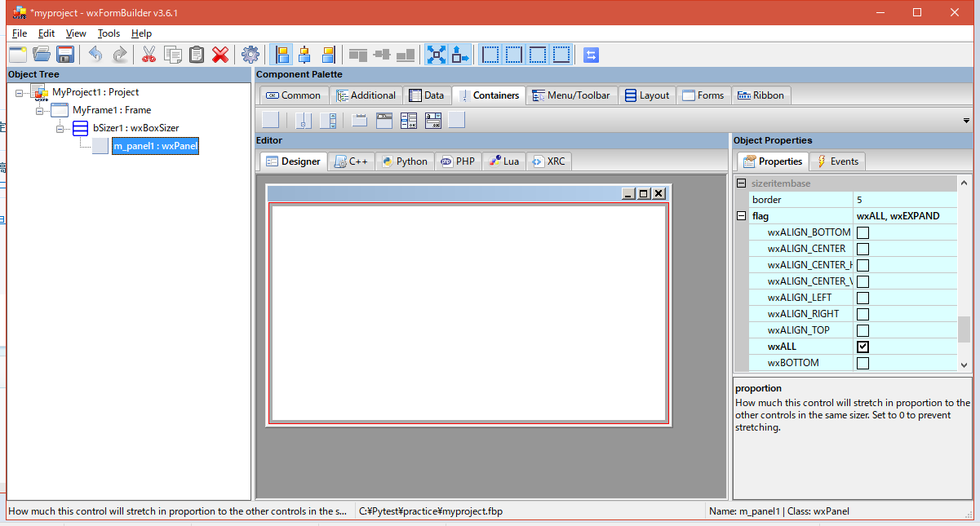Check the wxALIGN_CENTER_V flag box
The width and height of the screenshot is (980, 526).
862,281
